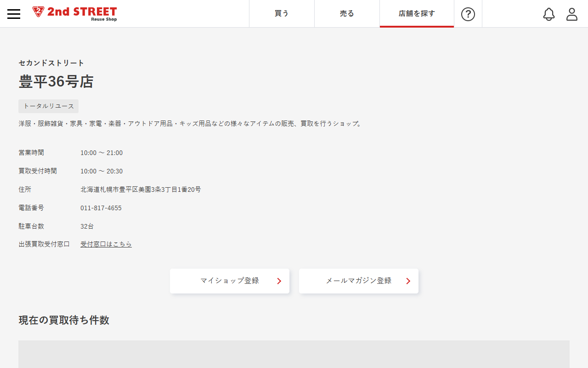The width and height of the screenshot is (588, 368).
Task: Click the 駐車台数 label
Action: click(x=31, y=226)
